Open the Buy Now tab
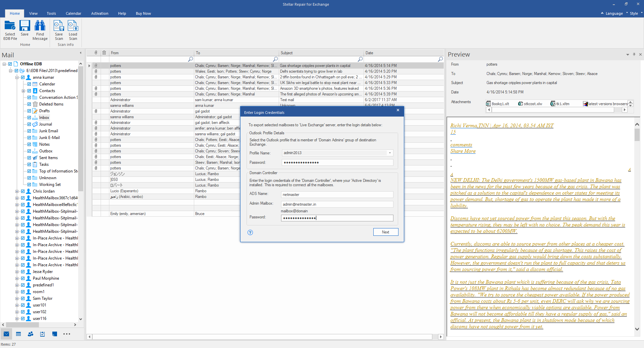Image resolution: width=644 pixels, height=348 pixels. click(x=143, y=13)
